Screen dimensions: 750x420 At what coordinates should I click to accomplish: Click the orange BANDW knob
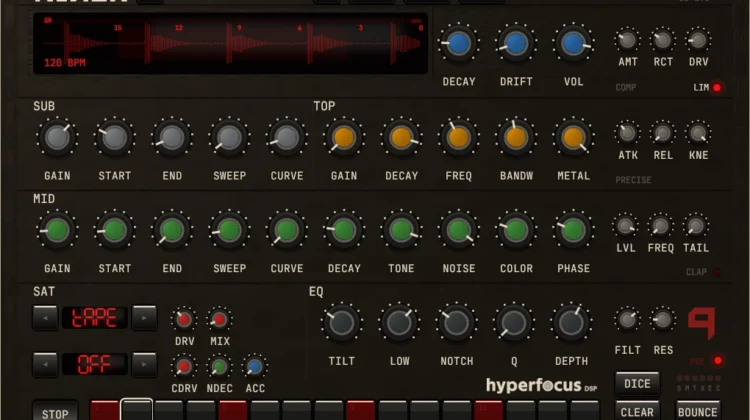click(x=516, y=137)
